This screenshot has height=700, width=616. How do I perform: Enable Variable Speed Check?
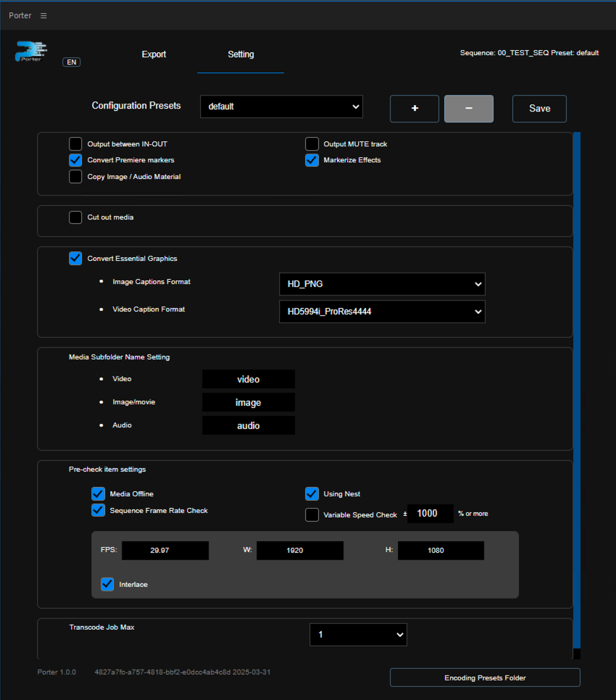(x=312, y=514)
